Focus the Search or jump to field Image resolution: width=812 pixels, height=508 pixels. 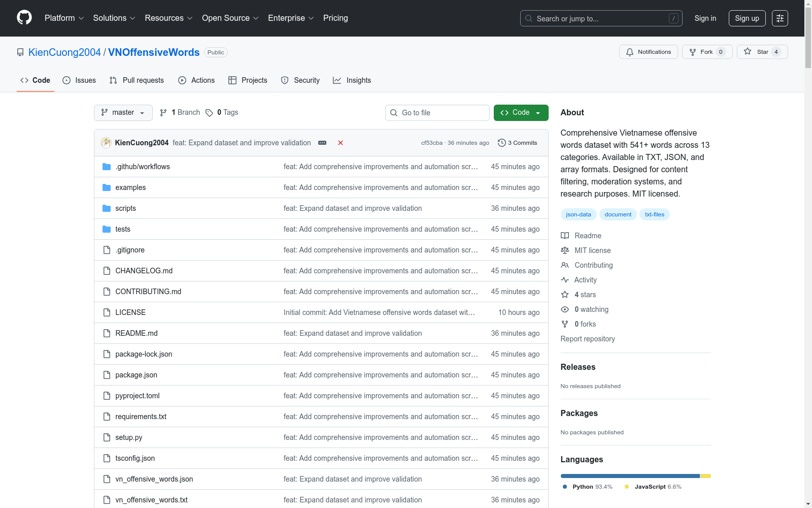[601, 18]
